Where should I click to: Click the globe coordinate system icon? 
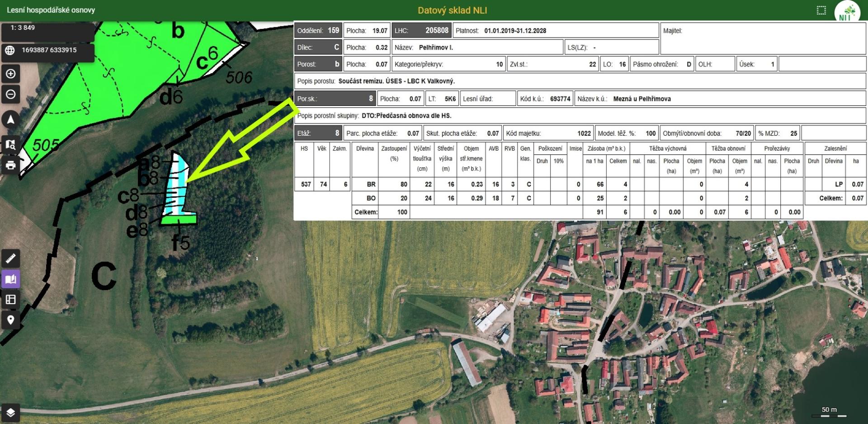pos(10,50)
